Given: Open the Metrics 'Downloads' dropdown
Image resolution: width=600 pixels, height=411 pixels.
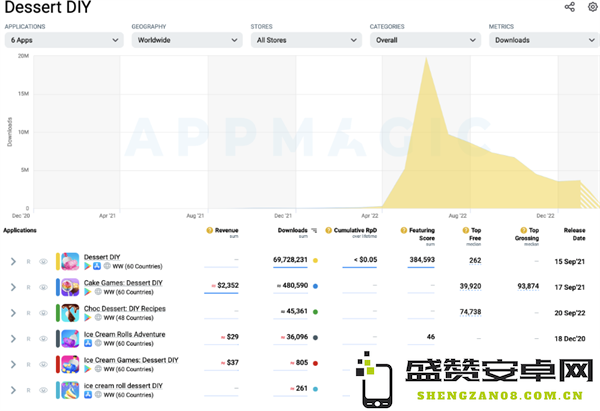Looking at the screenshot, I should (545, 40).
